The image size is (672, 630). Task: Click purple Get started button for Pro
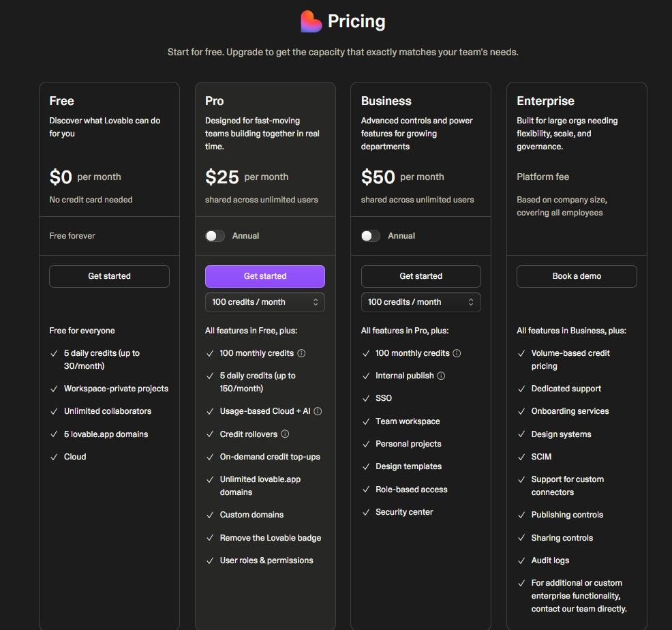click(265, 277)
